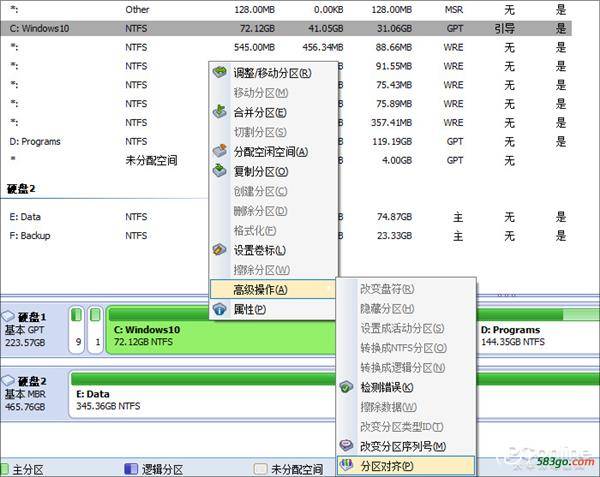Click disabled 改变分区类型ID(T) submenu entry
This screenshot has height=477, width=600.
pyautogui.click(x=406, y=427)
